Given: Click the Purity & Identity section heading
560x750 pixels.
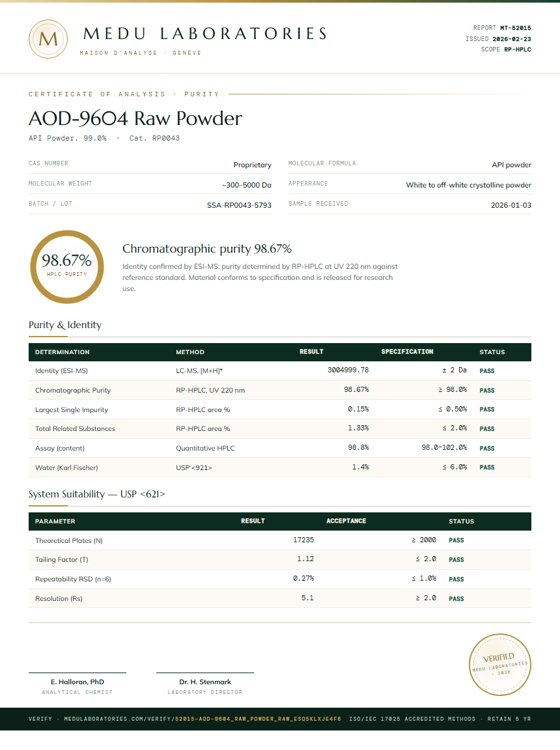Looking at the screenshot, I should click(65, 325).
